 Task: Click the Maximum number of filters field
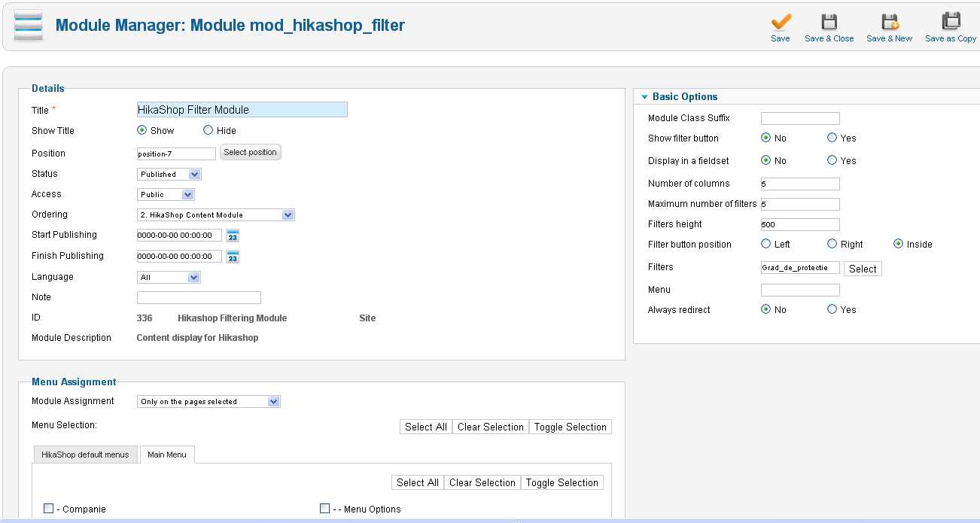(800, 204)
